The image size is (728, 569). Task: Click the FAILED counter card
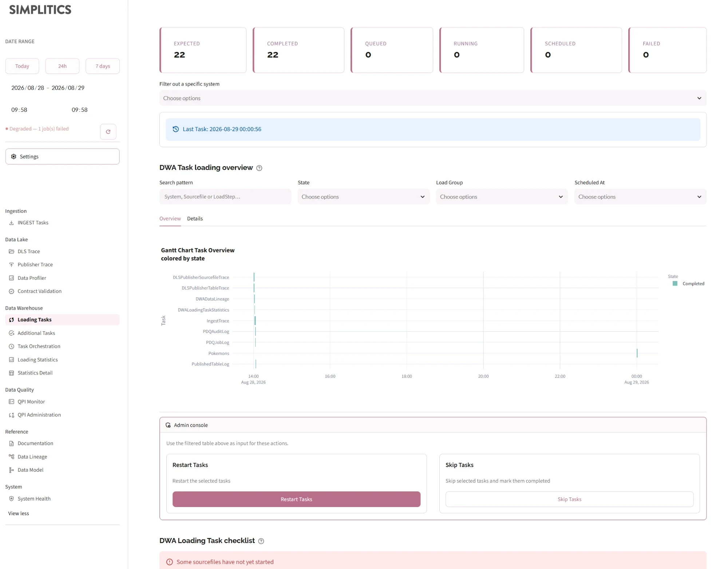[667, 50]
